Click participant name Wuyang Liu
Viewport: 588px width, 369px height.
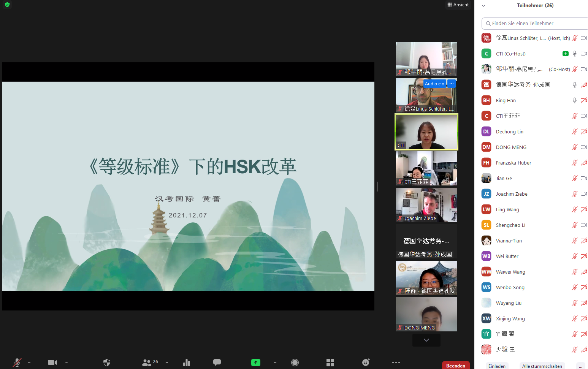click(x=509, y=303)
